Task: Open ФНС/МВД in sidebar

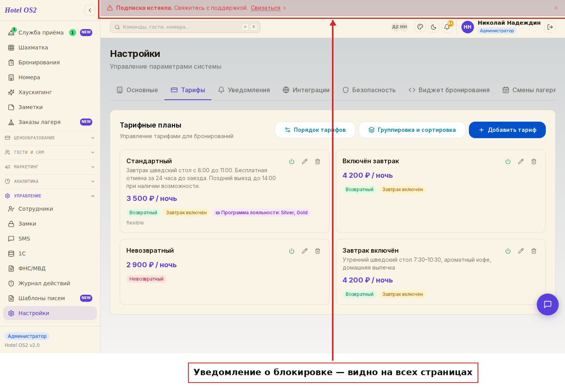Action: [x=50, y=268]
